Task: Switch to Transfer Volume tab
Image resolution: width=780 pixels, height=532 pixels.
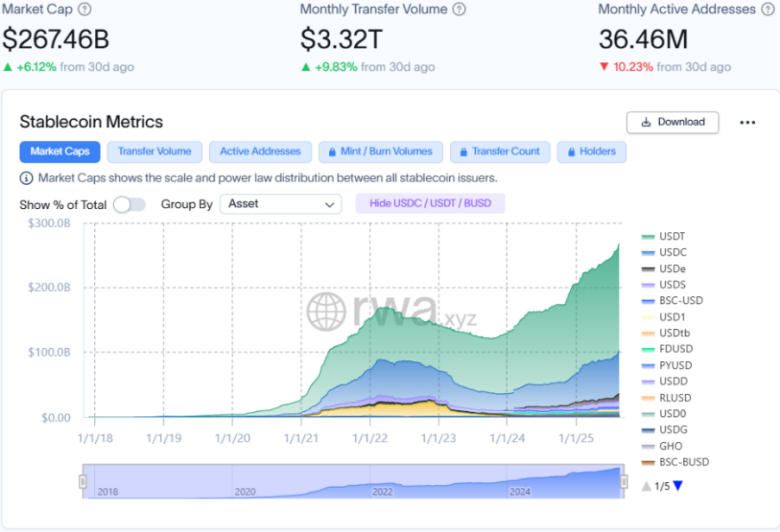Action: point(155,152)
